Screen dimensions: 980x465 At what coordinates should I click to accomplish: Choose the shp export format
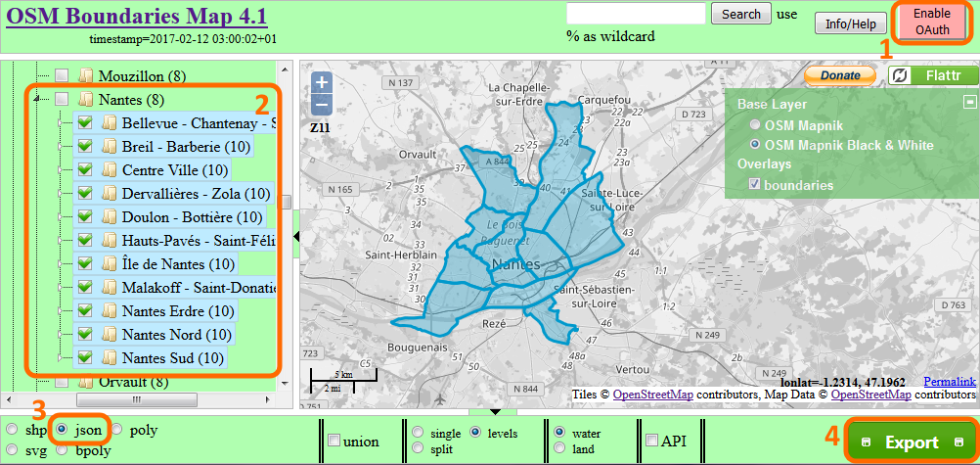tap(11, 431)
